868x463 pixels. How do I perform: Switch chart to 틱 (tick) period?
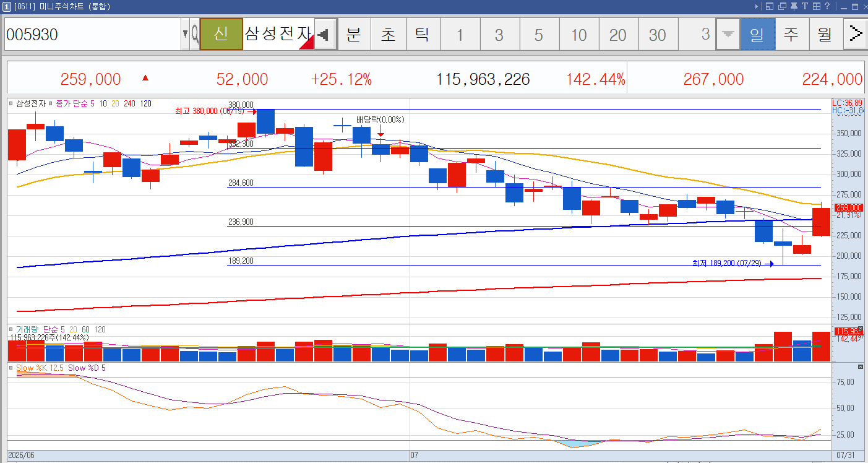click(422, 34)
